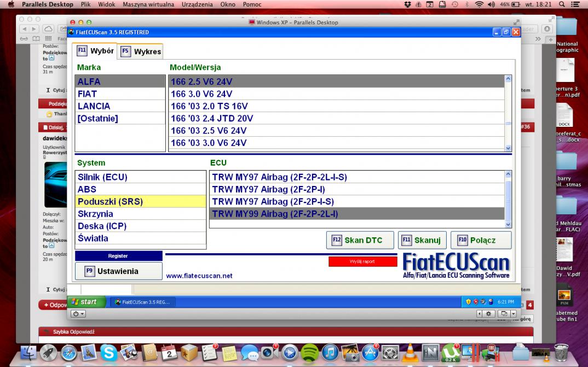Choose Silnik (ECU) system
588x367 pixels.
tap(141, 177)
